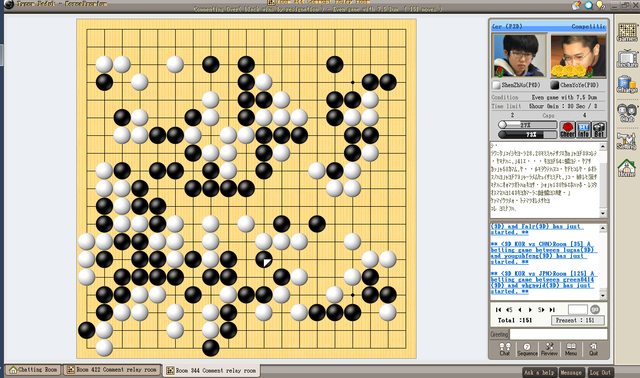Jump to the last move
The image size is (640, 378).
pyautogui.click(x=552, y=310)
